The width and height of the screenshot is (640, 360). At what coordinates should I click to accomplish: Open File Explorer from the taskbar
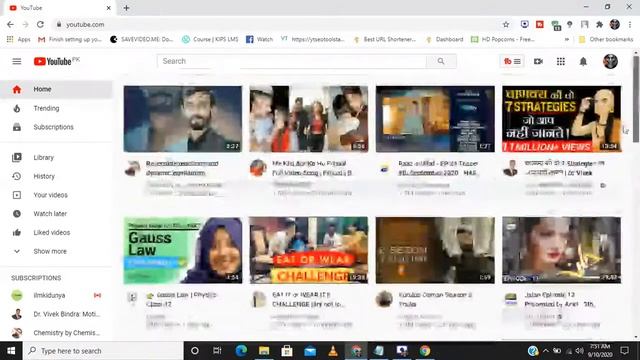click(x=264, y=351)
